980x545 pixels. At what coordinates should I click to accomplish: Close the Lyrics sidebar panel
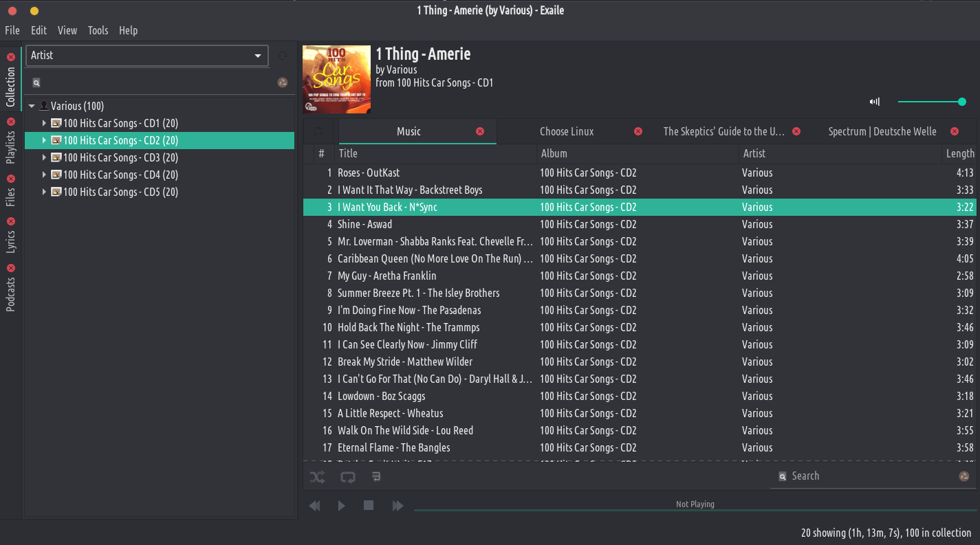click(10, 221)
